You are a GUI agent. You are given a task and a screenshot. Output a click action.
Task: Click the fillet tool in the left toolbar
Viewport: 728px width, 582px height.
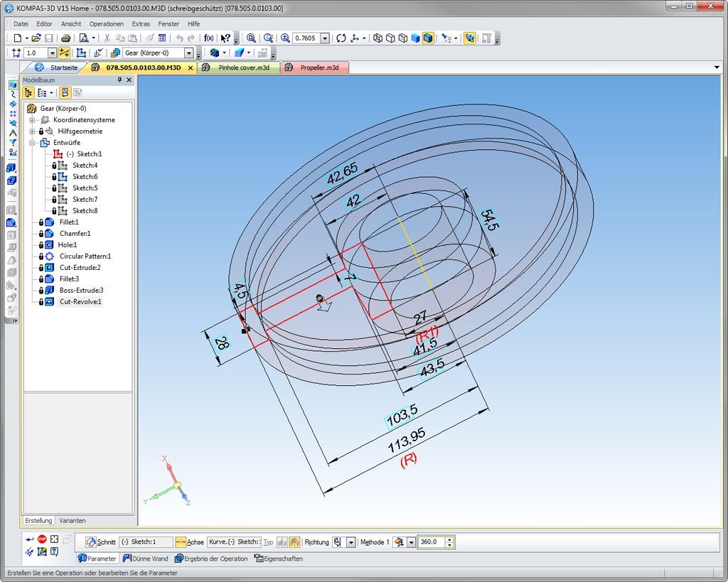(x=11, y=222)
